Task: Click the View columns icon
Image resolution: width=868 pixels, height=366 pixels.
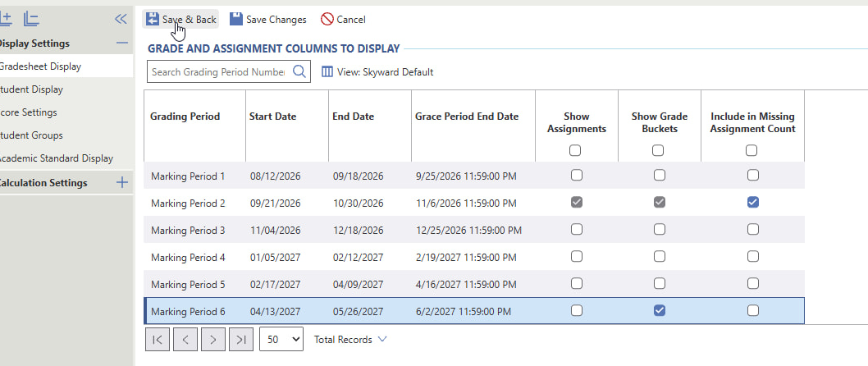Action: (x=327, y=72)
